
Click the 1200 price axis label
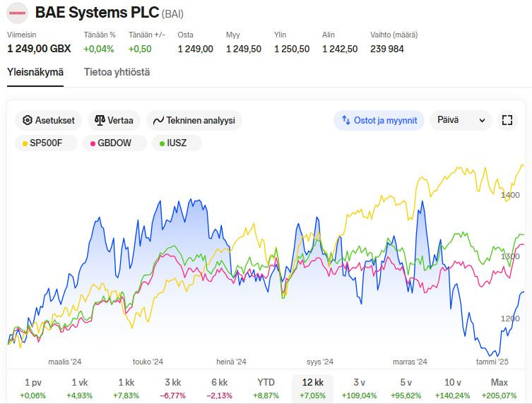click(510, 319)
